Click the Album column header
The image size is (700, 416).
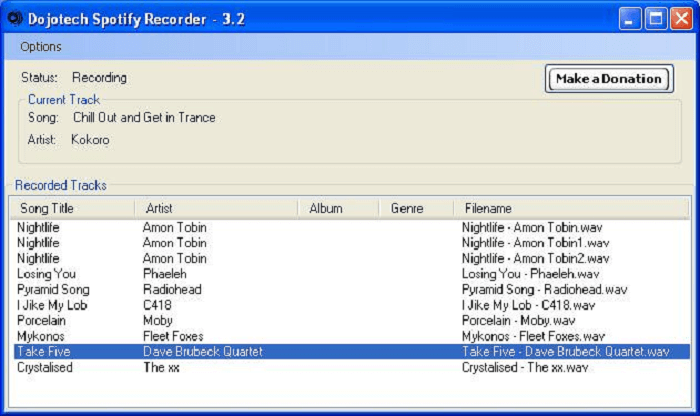[338, 208]
